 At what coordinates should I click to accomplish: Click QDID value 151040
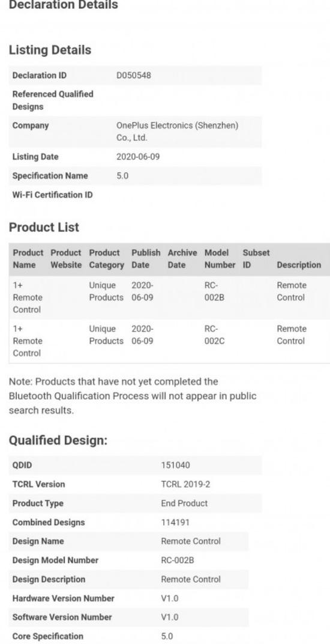(x=175, y=466)
